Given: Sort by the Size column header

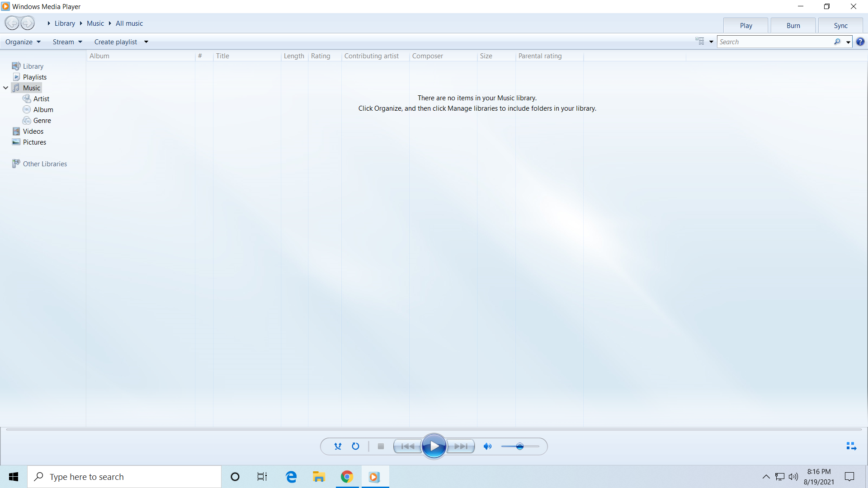Looking at the screenshot, I should pos(496,56).
